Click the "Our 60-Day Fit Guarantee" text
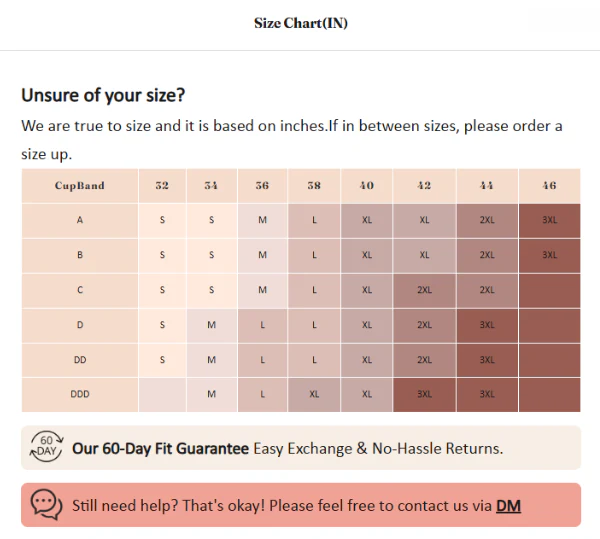This screenshot has height=539, width=600. [x=160, y=449]
